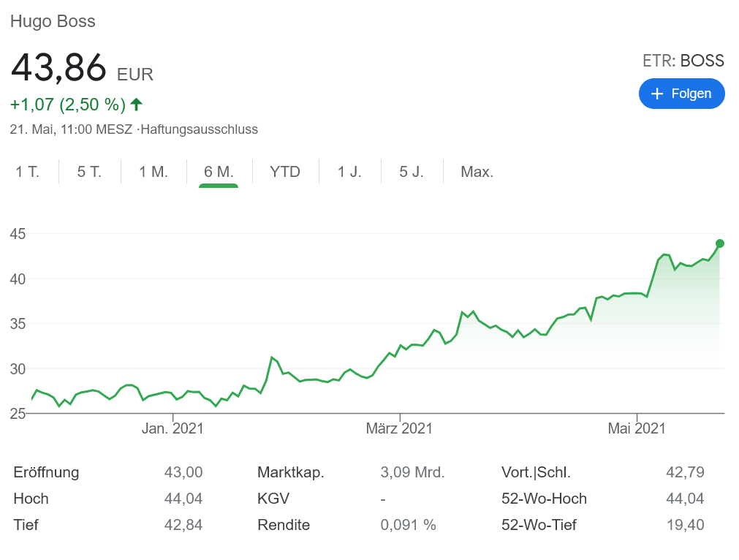Click the ETR: BOSS ticker label
The width and height of the screenshot is (739, 560).
[683, 61]
